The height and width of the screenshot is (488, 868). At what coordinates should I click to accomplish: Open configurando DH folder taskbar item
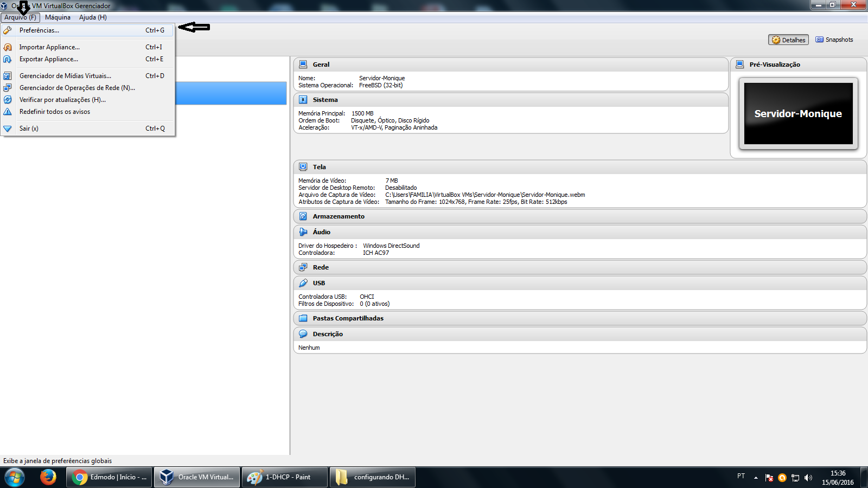373,477
